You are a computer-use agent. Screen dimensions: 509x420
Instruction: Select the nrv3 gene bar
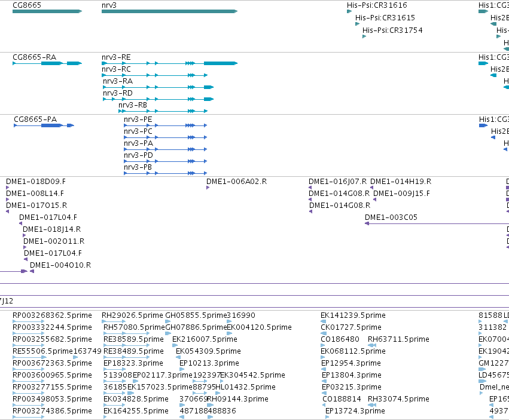[169, 11]
